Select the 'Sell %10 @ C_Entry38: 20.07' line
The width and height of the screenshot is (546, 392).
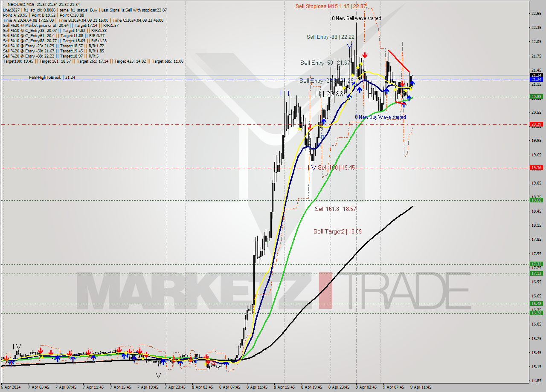[55, 30]
